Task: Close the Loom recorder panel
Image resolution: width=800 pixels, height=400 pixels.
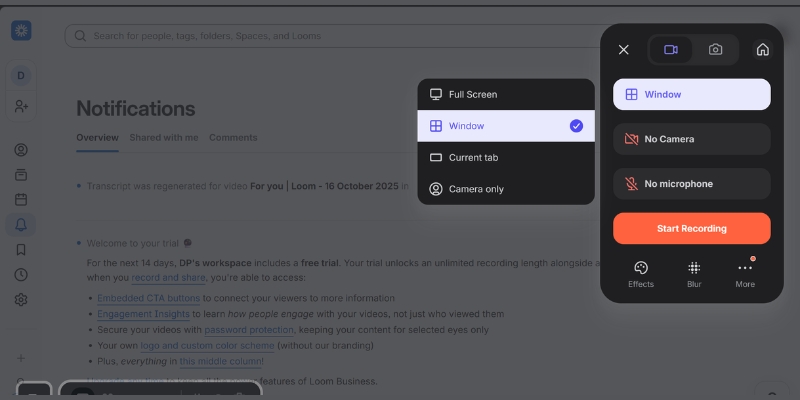Action: pyautogui.click(x=624, y=49)
